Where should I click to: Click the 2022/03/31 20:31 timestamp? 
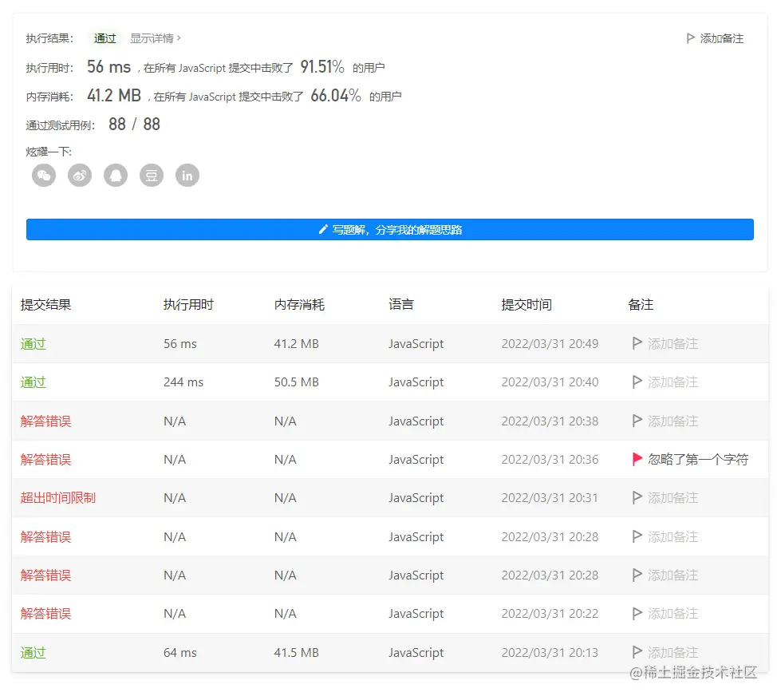[550, 498]
